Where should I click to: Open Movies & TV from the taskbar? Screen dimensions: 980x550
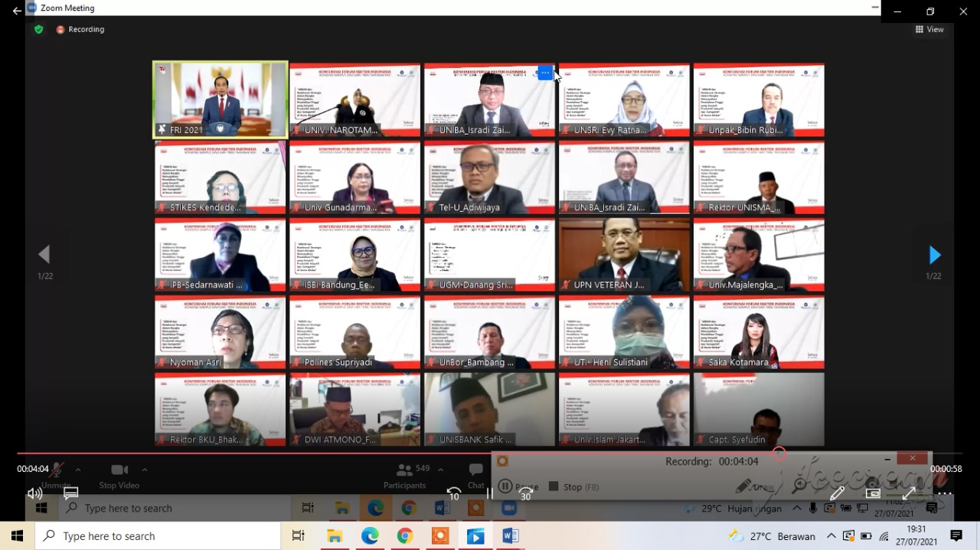(x=475, y=536)
